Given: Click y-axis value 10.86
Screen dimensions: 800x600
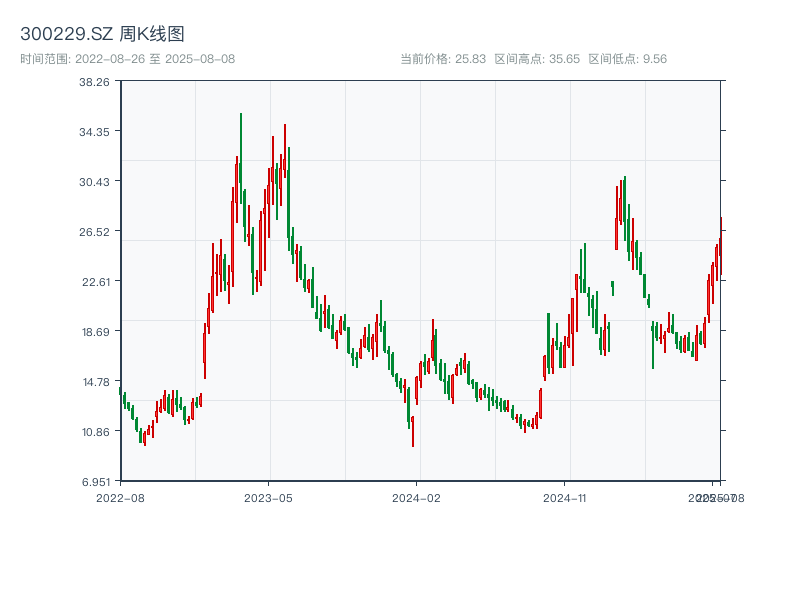Looking at the screenshot, I should pos(95,432).
